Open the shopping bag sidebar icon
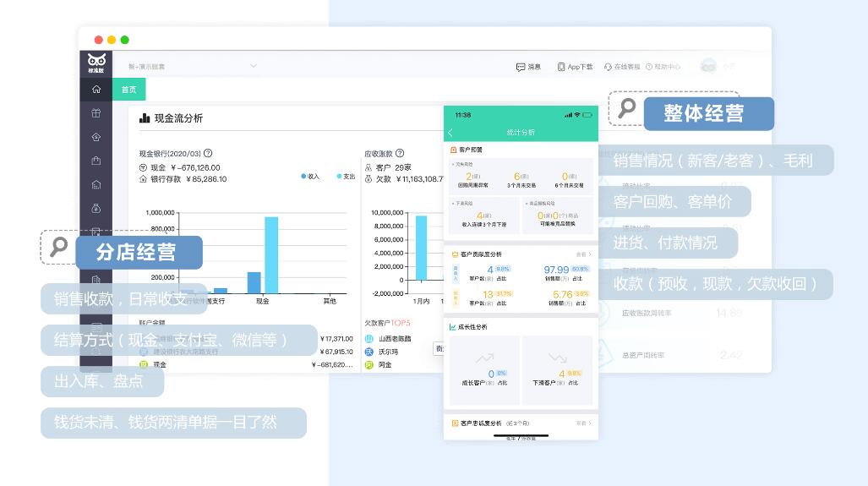Viewport: 868px width, 486px height. coord(96,161)
